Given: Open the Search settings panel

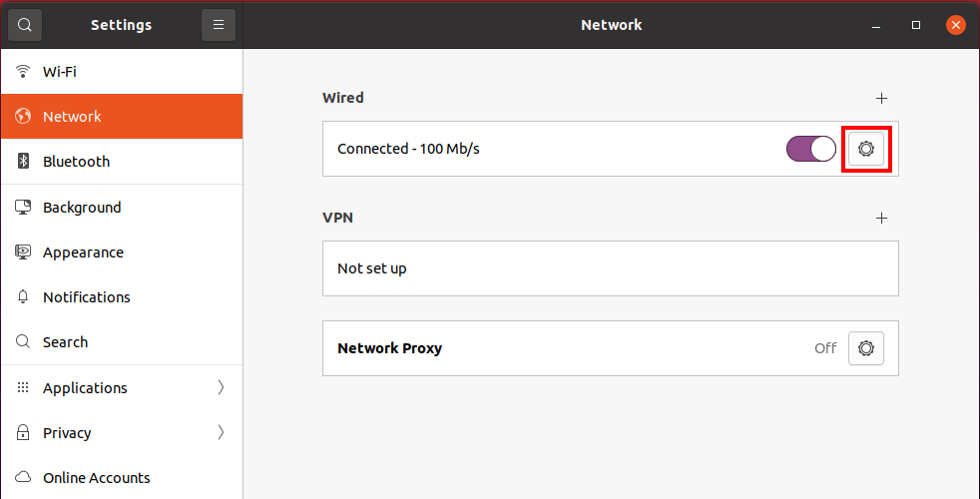Looking at the screenshot, I should (65, 342).
